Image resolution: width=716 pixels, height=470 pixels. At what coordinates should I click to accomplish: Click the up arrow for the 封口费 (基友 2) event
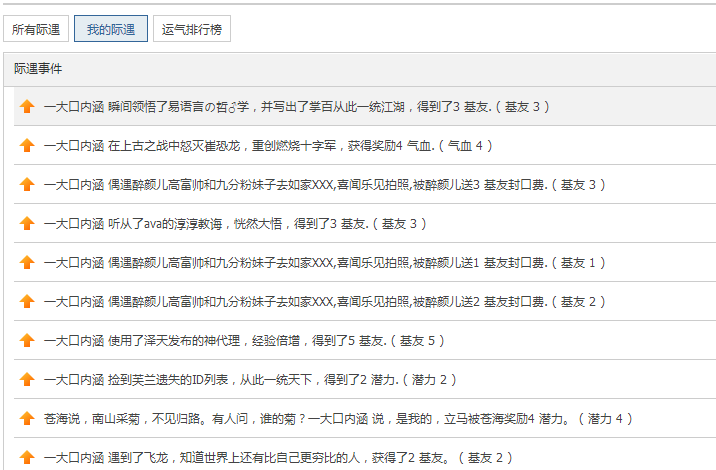(27, 301)
